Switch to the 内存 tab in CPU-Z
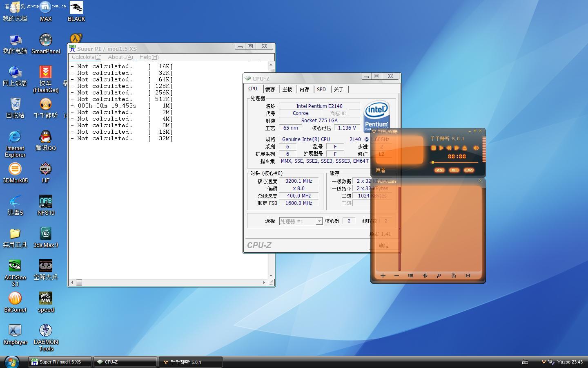Image resolution: width=588 pixels, height=368 pixels. coord(304,89)
